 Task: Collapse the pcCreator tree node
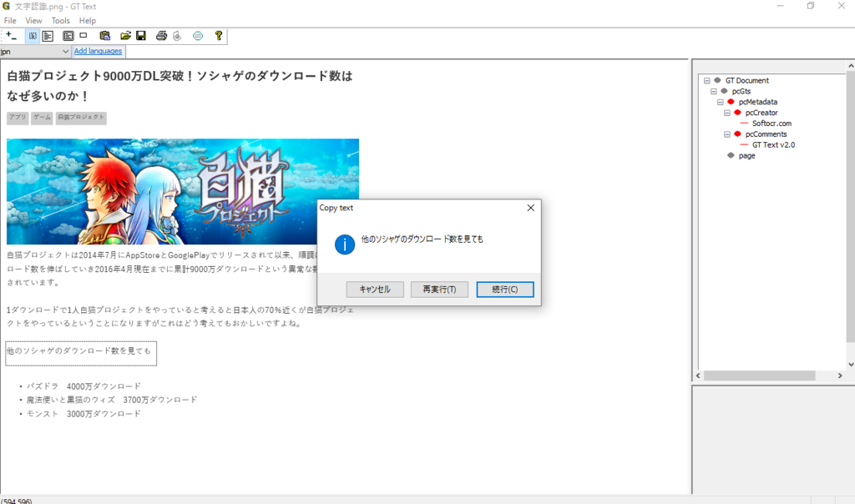(x=729, y=112)
